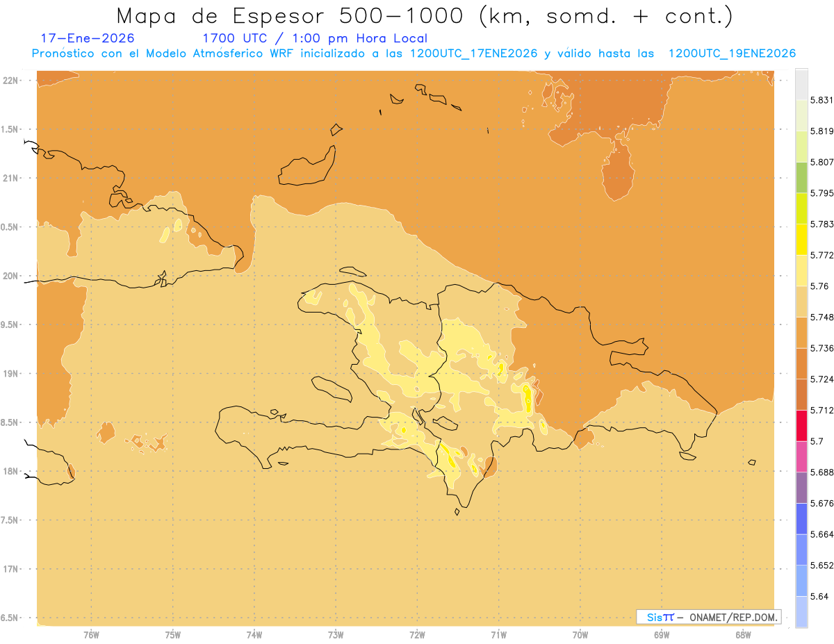This screenshot has width=834, height=644.
Task: Click the pale tan swatch between 5.748 and 5.76
Action: (801, 302)
